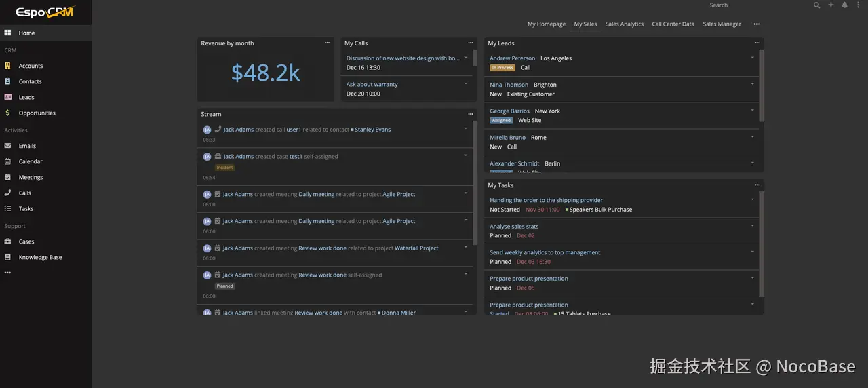Open Revenue by month dashlet options
The height and width of the screenshot is (388, 868).
coord(327,43)
